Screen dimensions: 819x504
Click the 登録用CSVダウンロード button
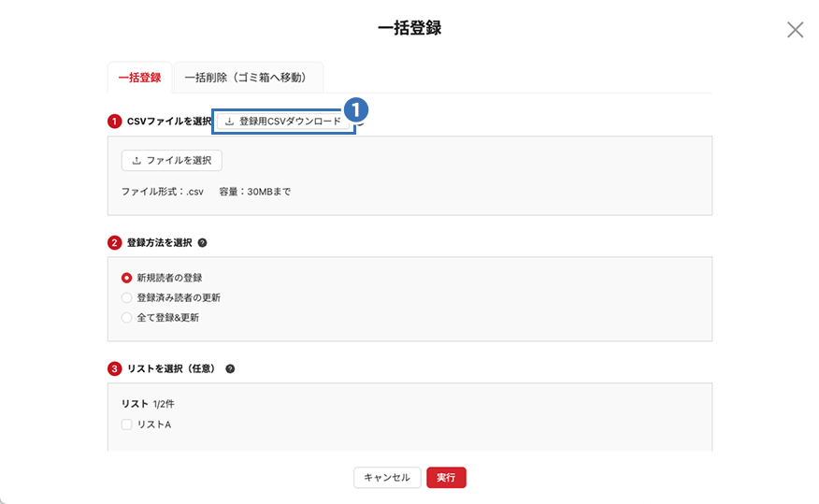284,122
